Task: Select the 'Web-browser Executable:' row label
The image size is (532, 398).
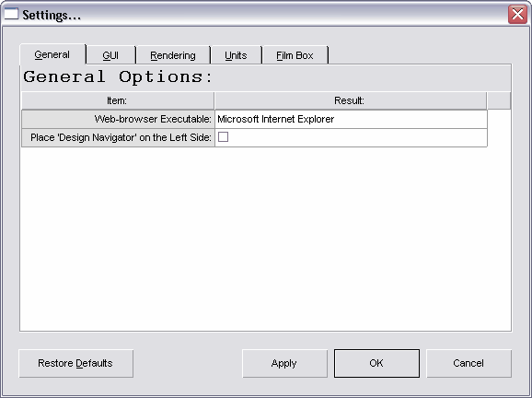Action: [x=118, y=119]
